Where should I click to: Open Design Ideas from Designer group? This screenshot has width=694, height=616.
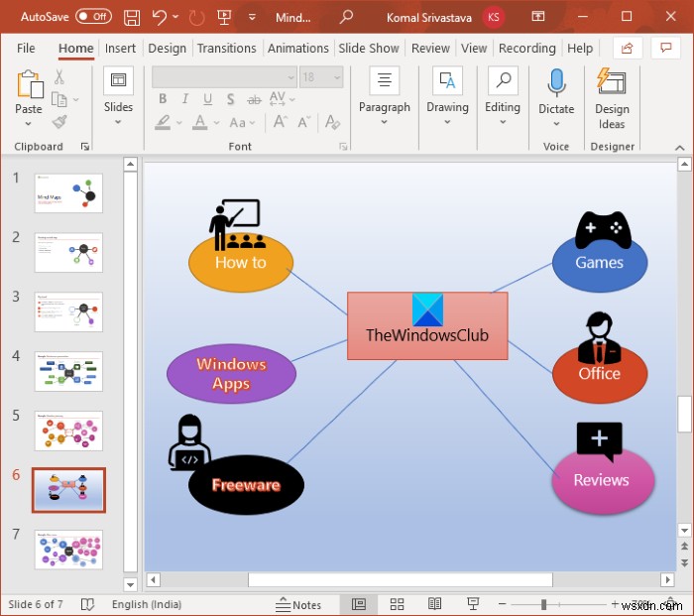click(x=612, y=98)
